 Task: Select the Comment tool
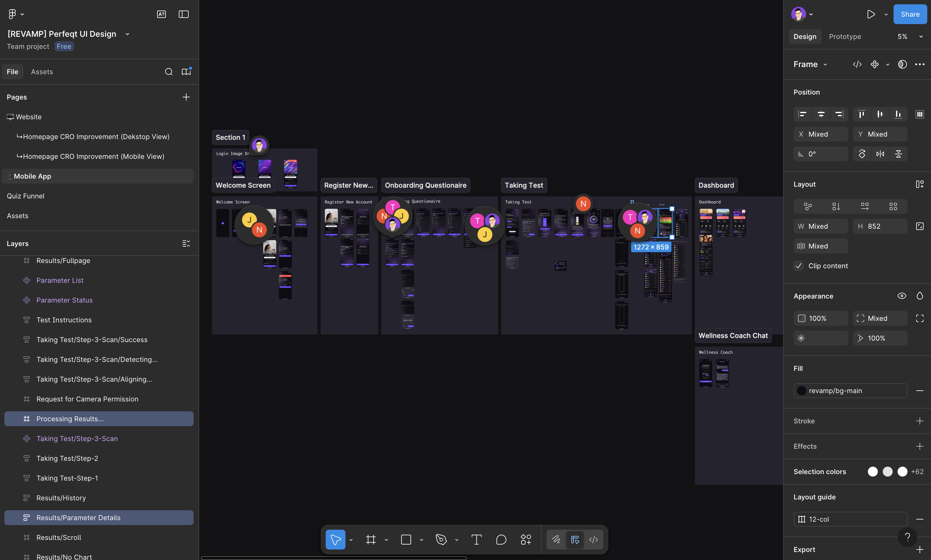pos(501,540)
